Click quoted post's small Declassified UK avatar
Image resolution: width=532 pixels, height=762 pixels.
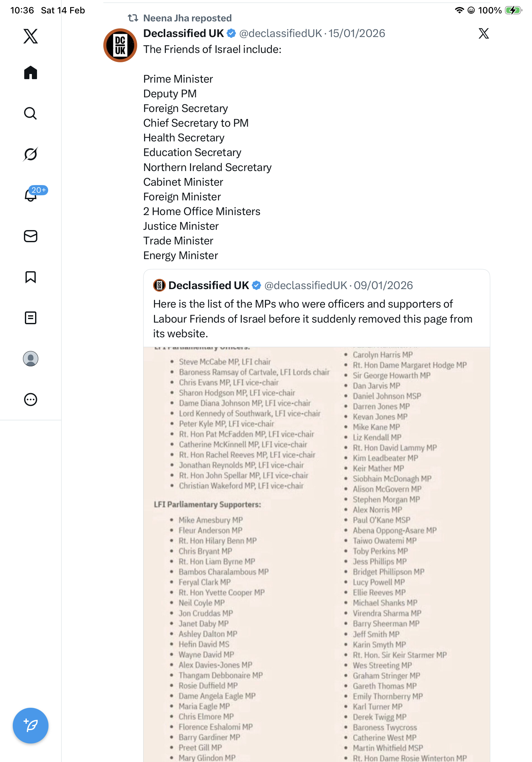point(159,285)
